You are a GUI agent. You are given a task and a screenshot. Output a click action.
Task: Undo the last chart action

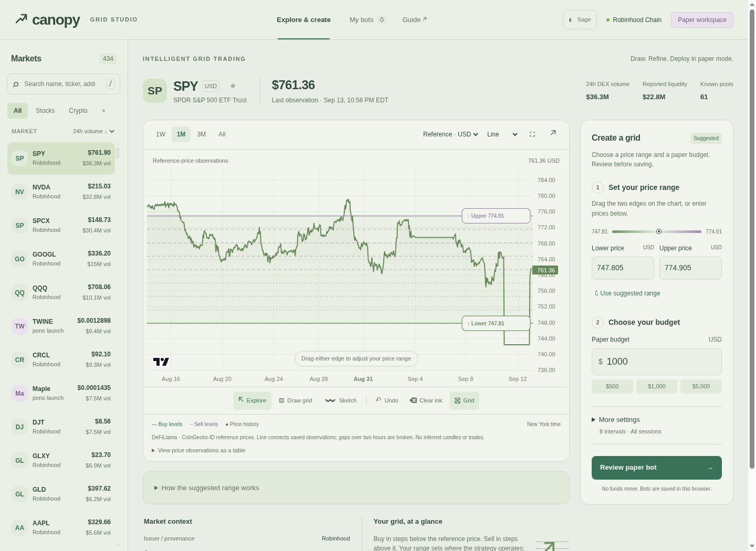pyautogui.click(x=387, y=400)
